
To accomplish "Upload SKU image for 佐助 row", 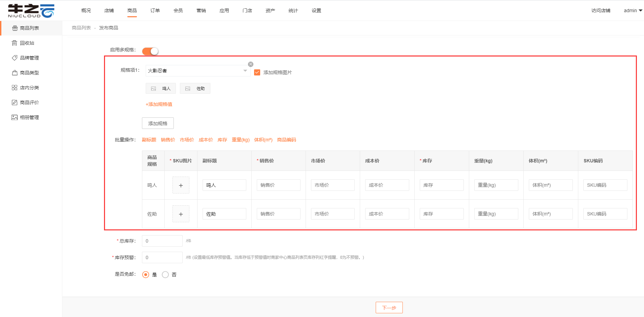I will point(181,214).
